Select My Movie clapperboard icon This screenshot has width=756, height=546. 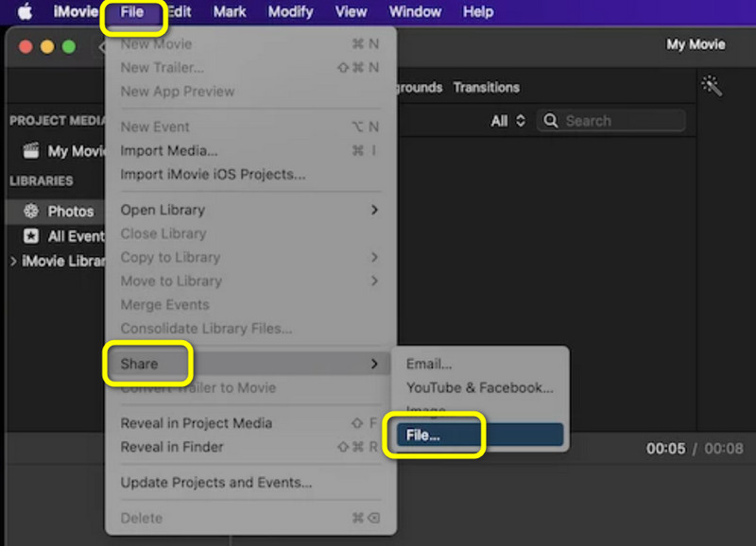[x=31, y=151]
